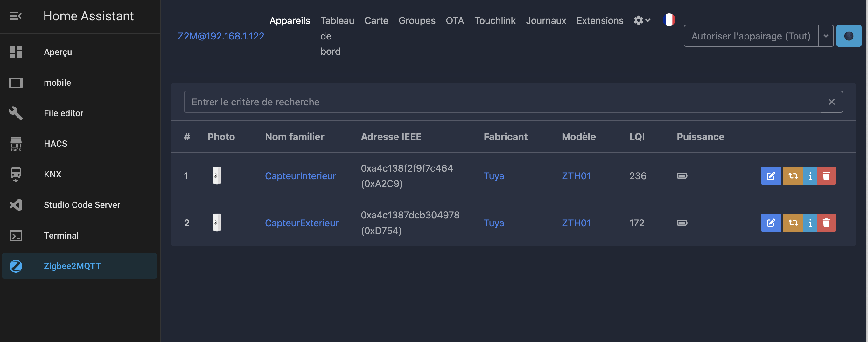Screen dimensions: 868x342
Task: Sort by Fabricant column header
Action: (x=506, y=137)
